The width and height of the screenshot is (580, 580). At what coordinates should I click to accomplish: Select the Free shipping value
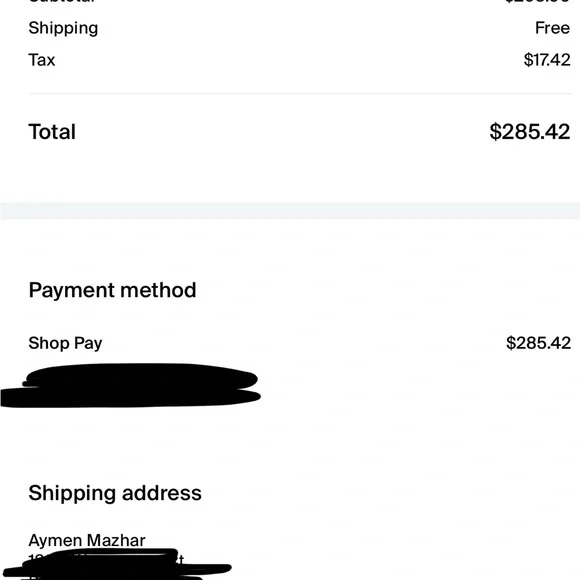[x=552, y=28]
